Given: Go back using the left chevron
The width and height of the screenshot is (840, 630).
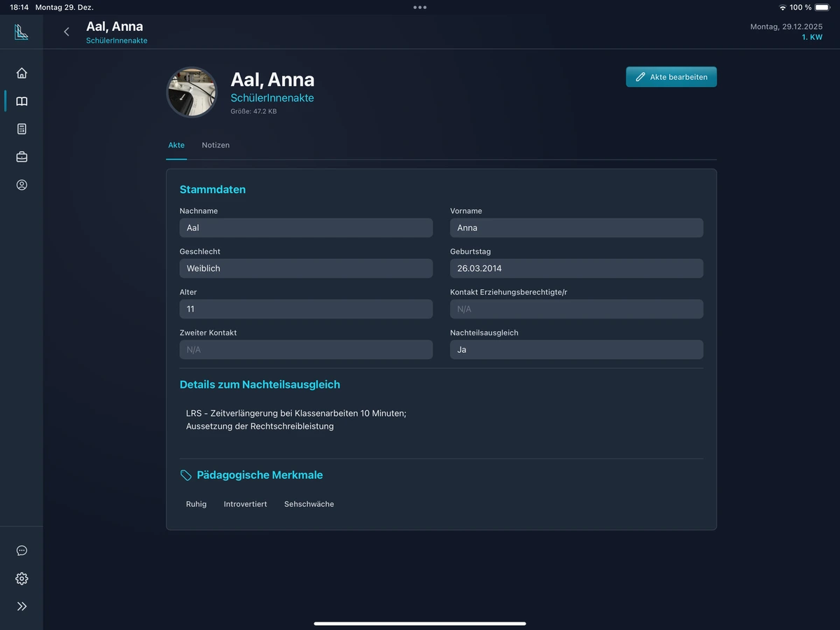Looking at the screenshot, I should point(66,31).
